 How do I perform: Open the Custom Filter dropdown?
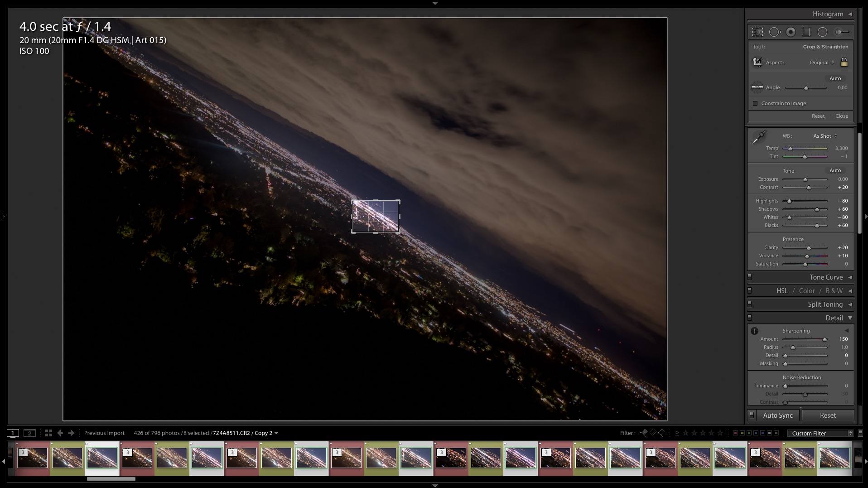[x=820, y=433]
